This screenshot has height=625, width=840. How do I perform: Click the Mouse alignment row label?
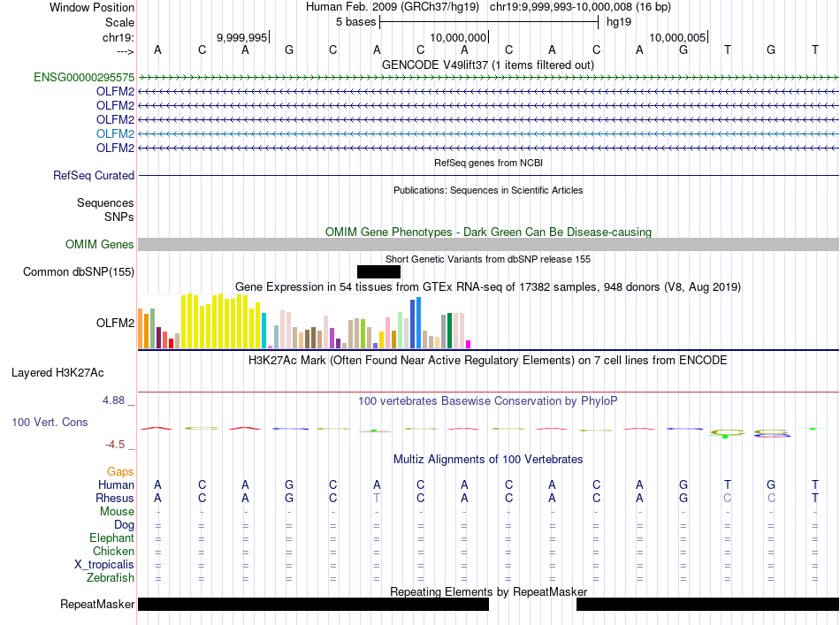(x=117, y=512)
